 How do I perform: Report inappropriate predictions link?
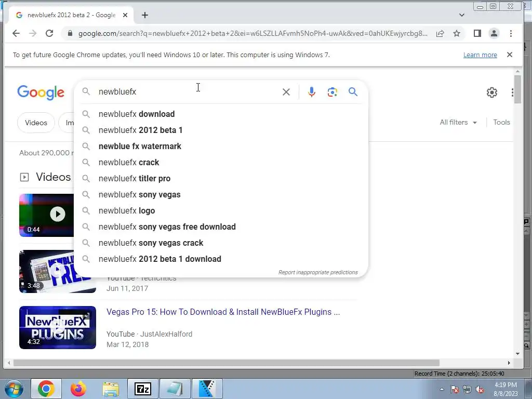click(x=318, y=272)
